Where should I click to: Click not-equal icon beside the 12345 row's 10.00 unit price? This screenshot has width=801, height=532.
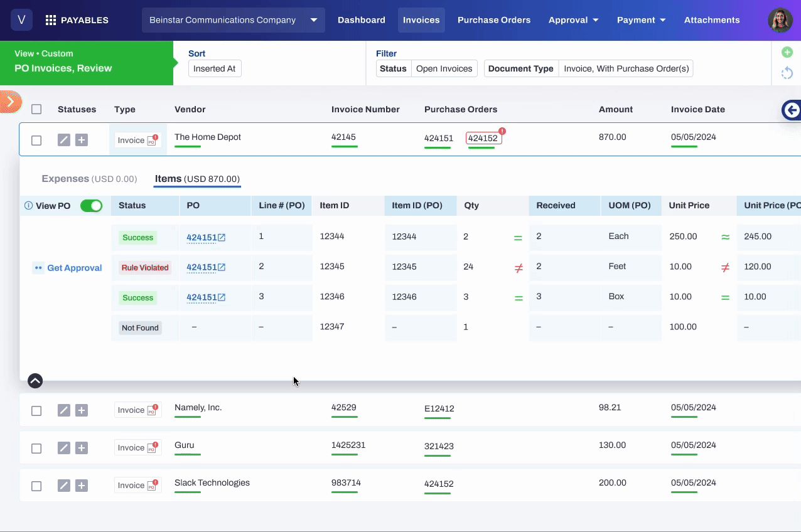pyautogui.click(x=725, y=268)
